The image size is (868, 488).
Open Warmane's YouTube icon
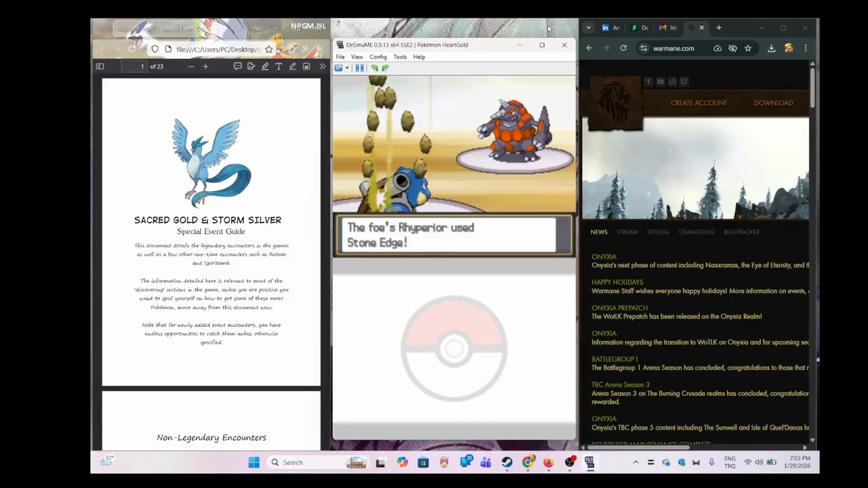coord(660,81)
